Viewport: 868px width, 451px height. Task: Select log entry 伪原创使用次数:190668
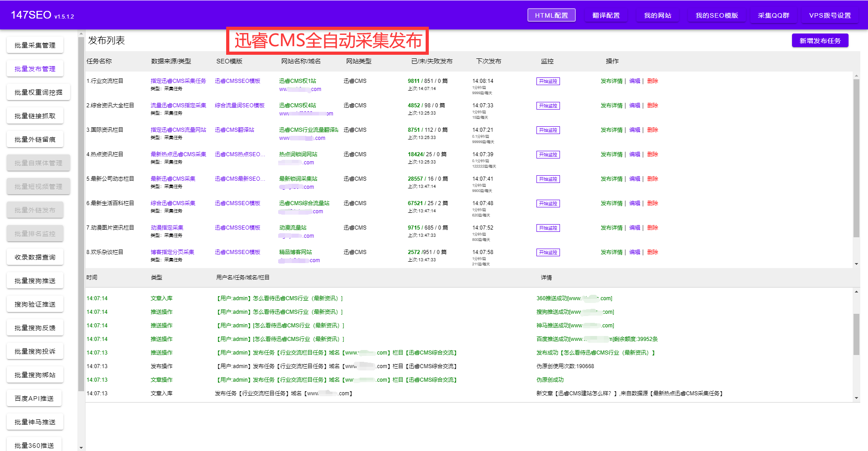point(565,366)
